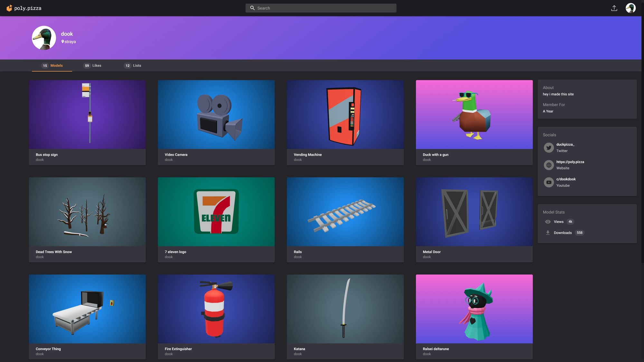Open the user avatar menu top-right

630,8
